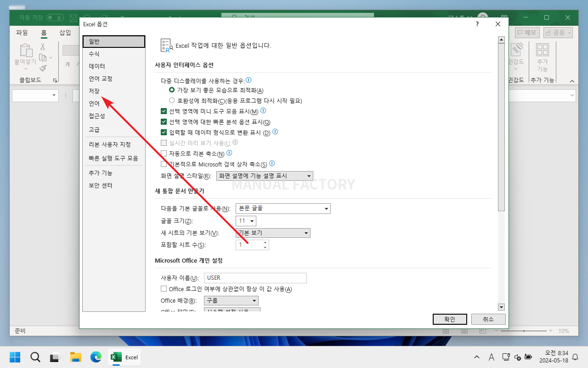Open the 글꼴 크기 size dropdown
This screenshot has width=588, height=368.
click(246, 221)
